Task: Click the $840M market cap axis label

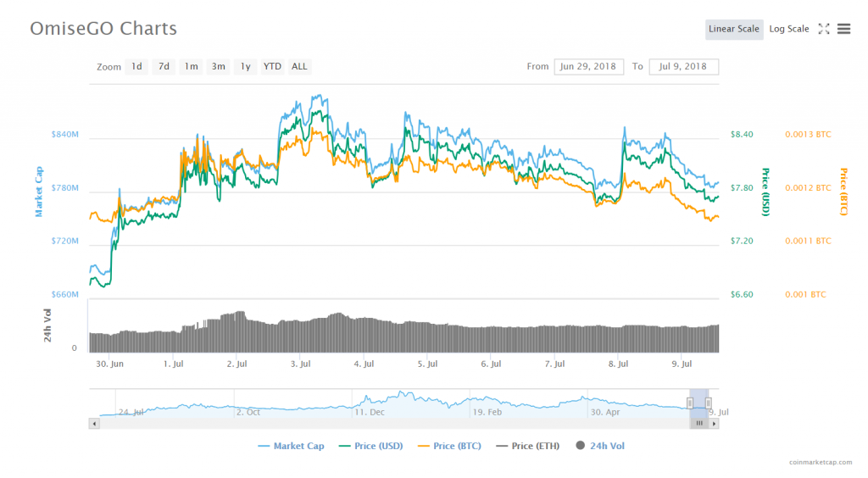Action: [64, 135]
